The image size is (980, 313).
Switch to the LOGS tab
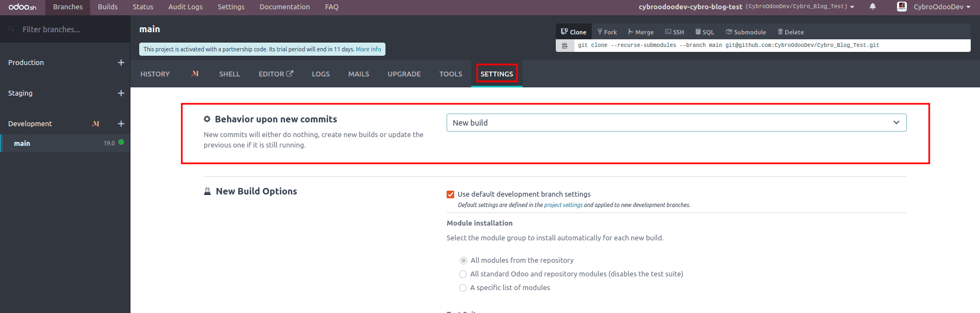pos(321,74)
